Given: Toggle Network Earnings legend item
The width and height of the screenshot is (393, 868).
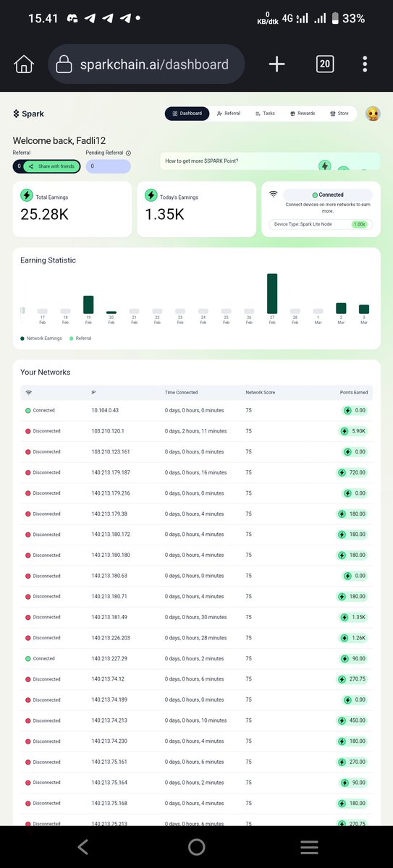Looking at the screenshot, I should coord(41,338).
